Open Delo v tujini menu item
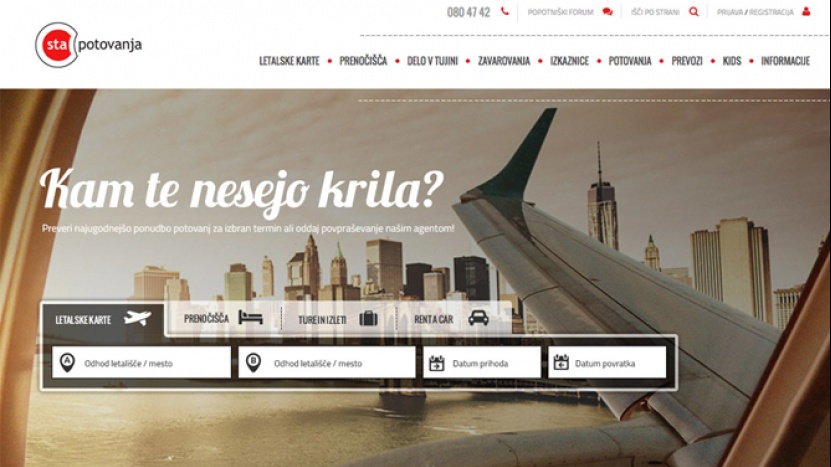This screenshot has height=467, width=831. (x=432, y=61)
